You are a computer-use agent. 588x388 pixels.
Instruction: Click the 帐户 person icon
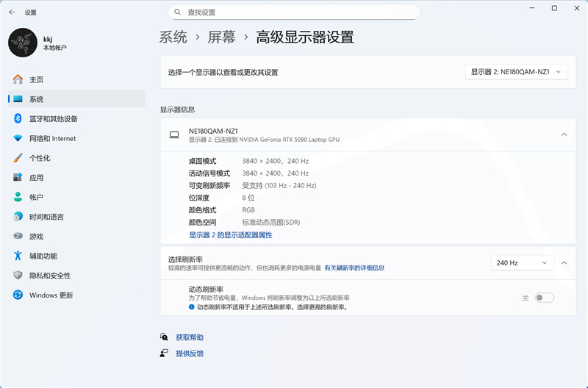18,197
